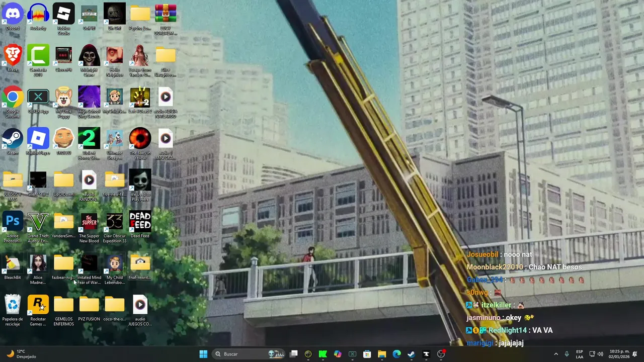Open the Brave browser shortcut
The height and width of the screenshot is (362, 644).
(x=13, y=58)
